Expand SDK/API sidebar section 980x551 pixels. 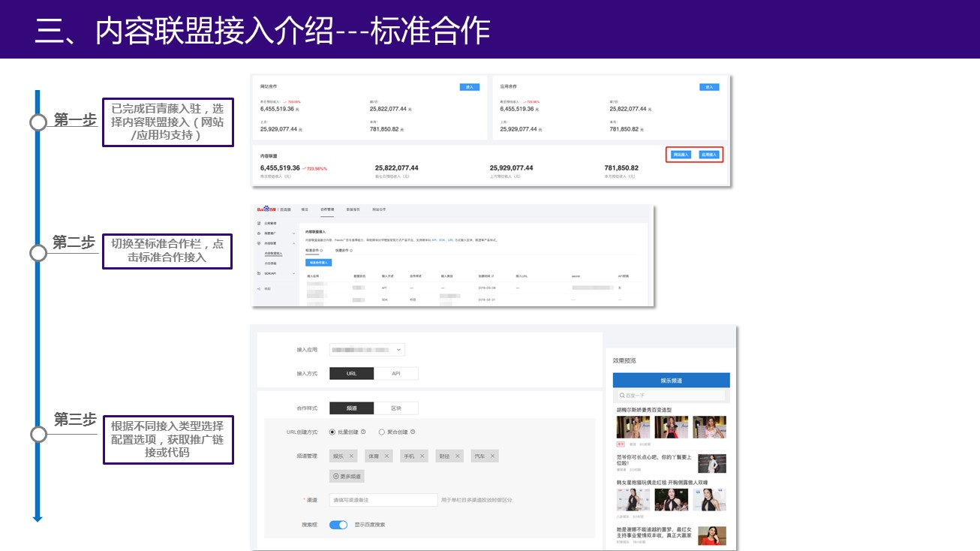(294, 273)
